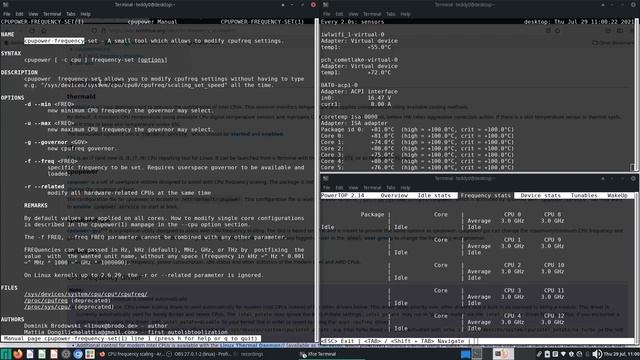Switch to the CPU frequency scaling Firefox window
The image size is (640, 360).
coord(131,354)
